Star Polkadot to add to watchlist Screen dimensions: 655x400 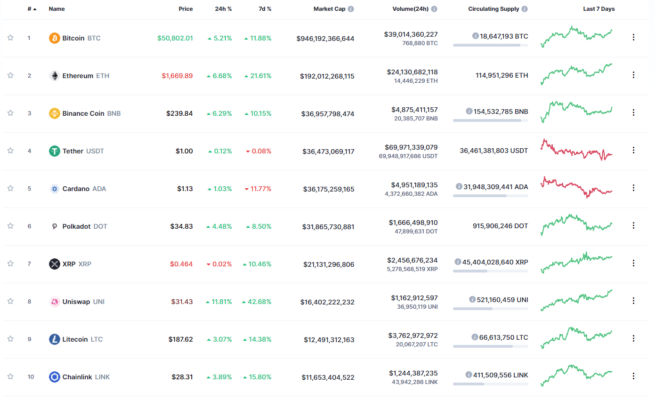click(10, 226)
